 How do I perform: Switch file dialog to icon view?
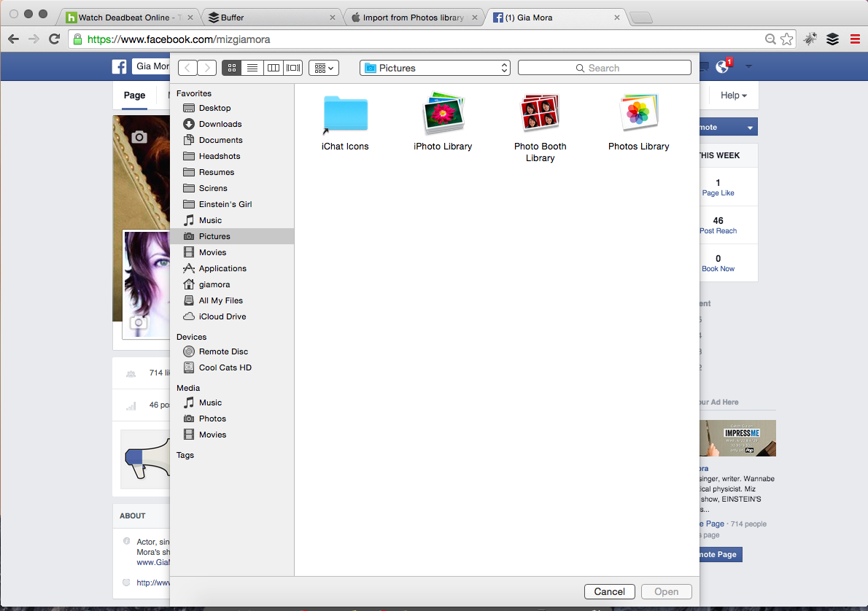point(232,68)
